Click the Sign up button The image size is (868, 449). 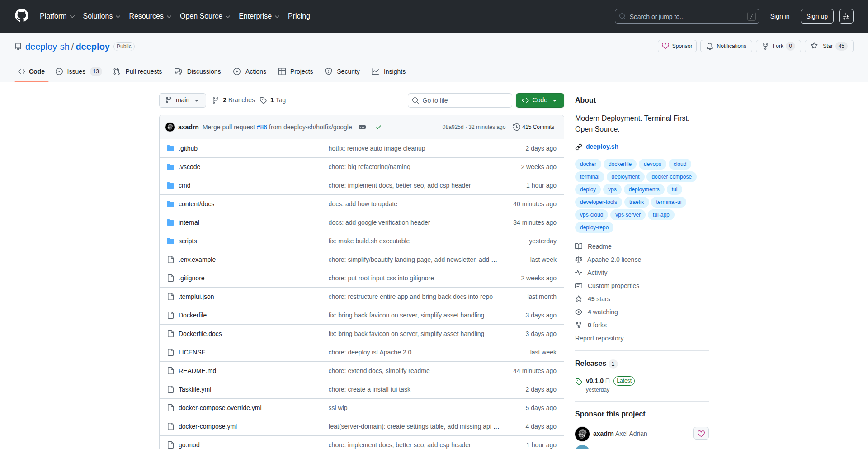[x=817, y=16]
